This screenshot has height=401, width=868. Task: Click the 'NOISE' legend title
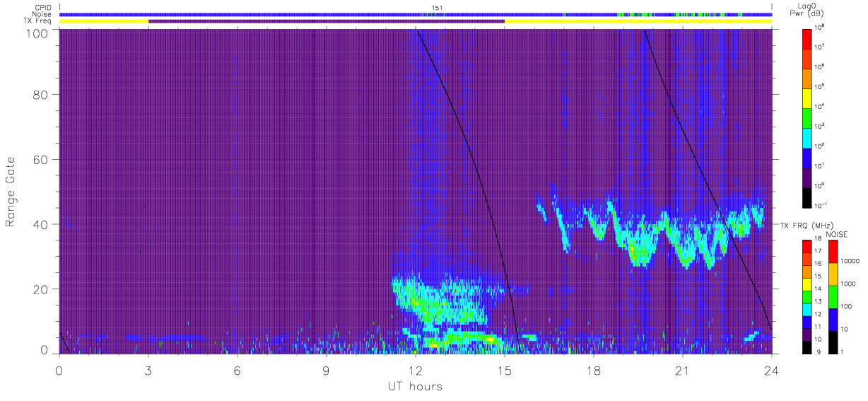click(837, 234)
